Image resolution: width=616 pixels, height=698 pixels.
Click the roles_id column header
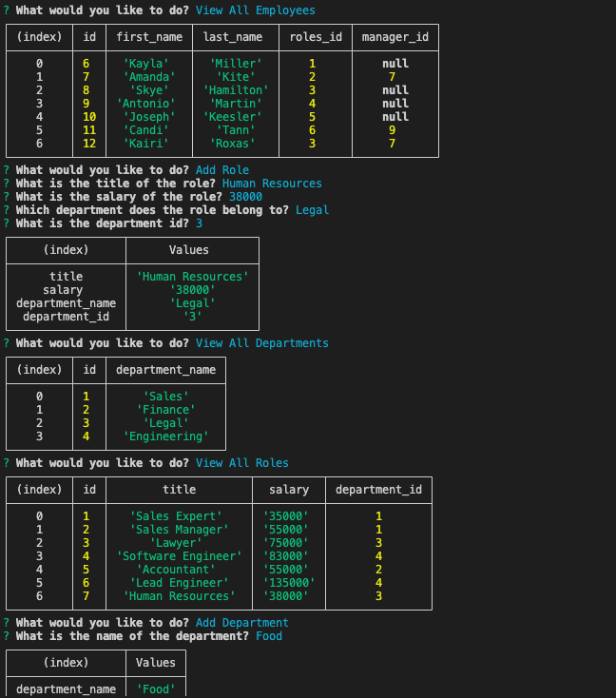tap(316, 37)
